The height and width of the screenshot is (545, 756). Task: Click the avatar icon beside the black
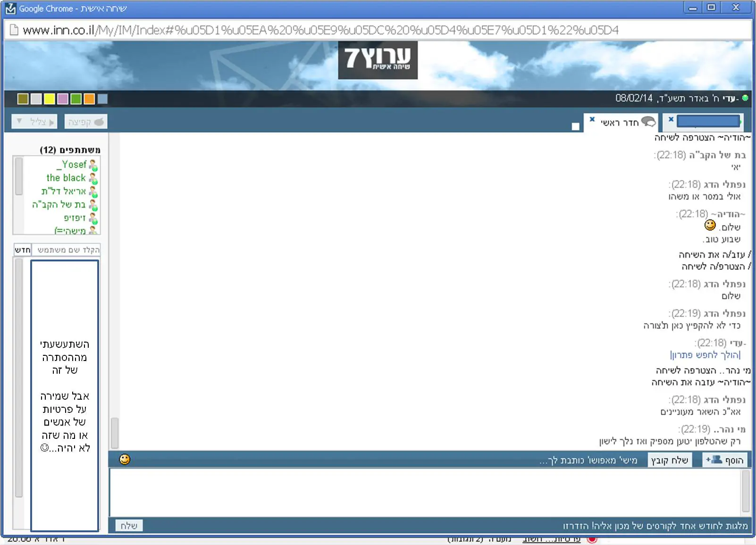click(x=93, y=178)
